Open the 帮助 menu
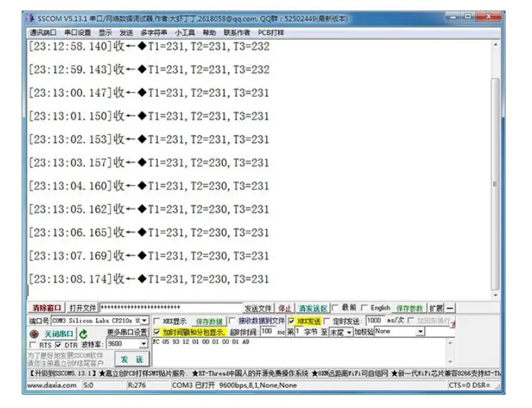This screenshot has height=408, width=532. click(x=209, y=33)
